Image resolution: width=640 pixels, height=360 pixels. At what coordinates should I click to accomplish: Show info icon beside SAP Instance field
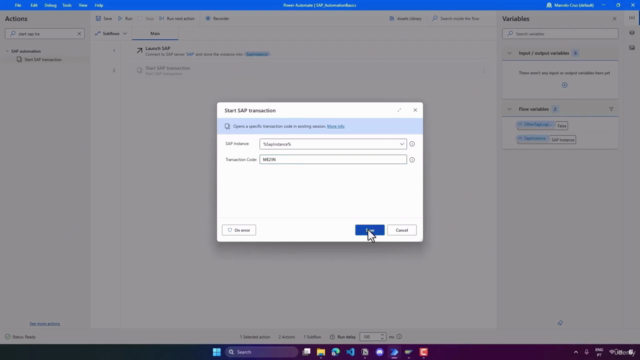tap(412, 144)
